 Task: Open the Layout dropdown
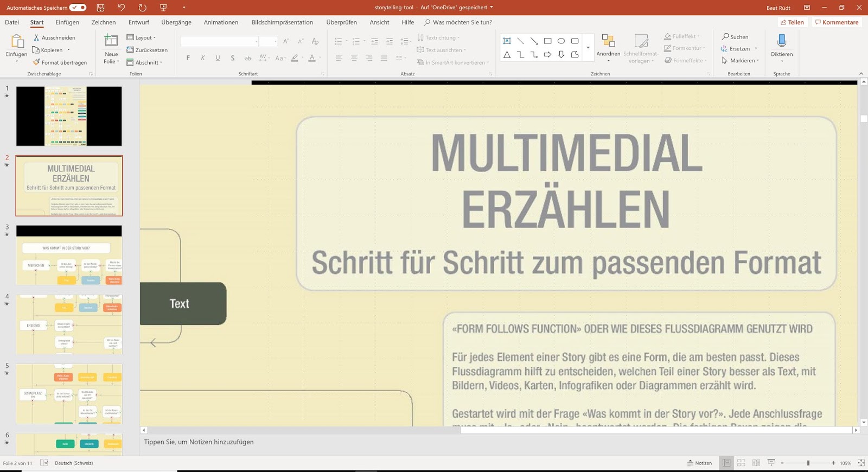[x=141, y=37]
